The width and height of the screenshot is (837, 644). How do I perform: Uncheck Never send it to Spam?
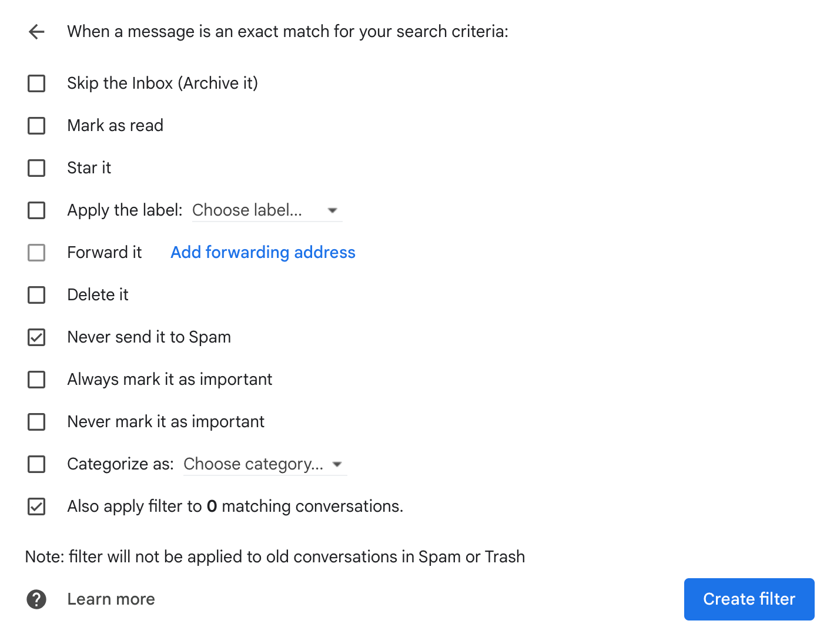(x=36, y=337)
